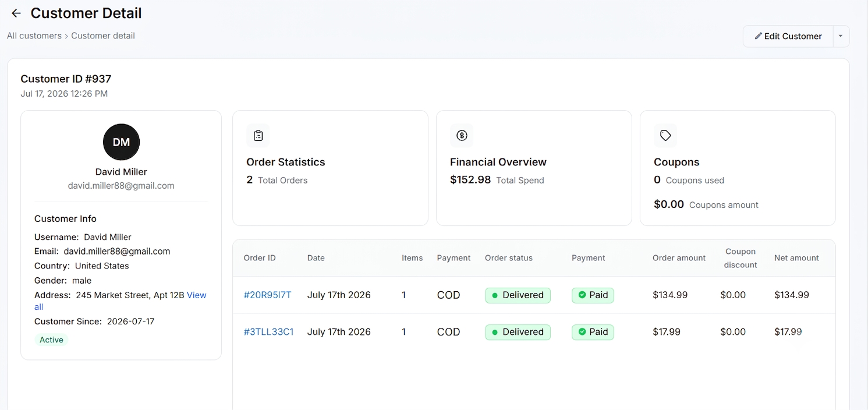Select COD payment cell for order #3TLL33C1

click(x=449, y=332)
